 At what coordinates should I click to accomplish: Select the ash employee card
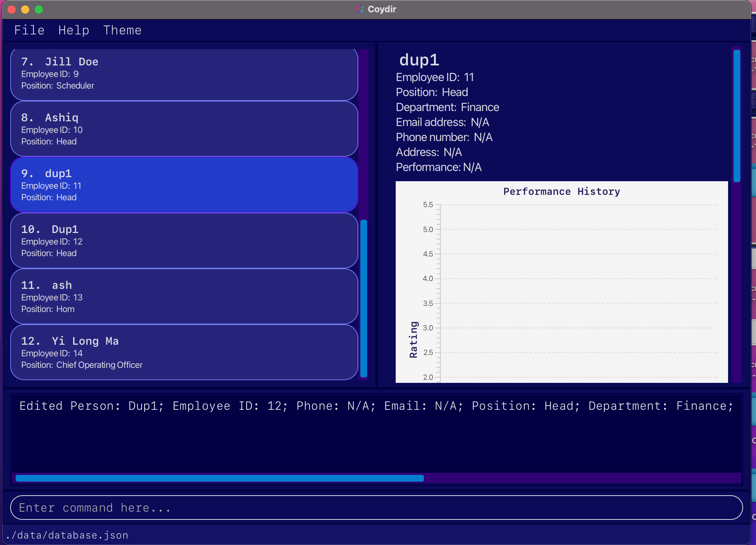click(x=184, y=297)
